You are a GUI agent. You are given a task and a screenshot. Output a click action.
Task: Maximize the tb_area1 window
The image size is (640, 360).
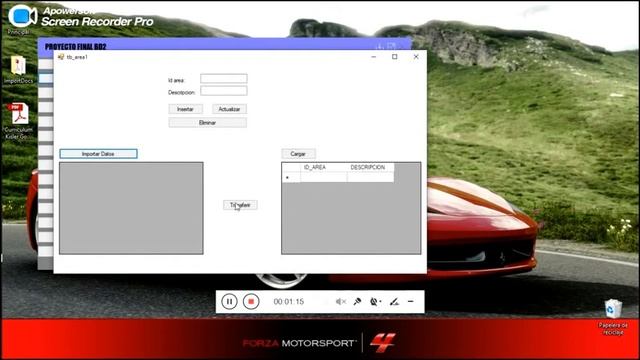(x=395, y=57)
